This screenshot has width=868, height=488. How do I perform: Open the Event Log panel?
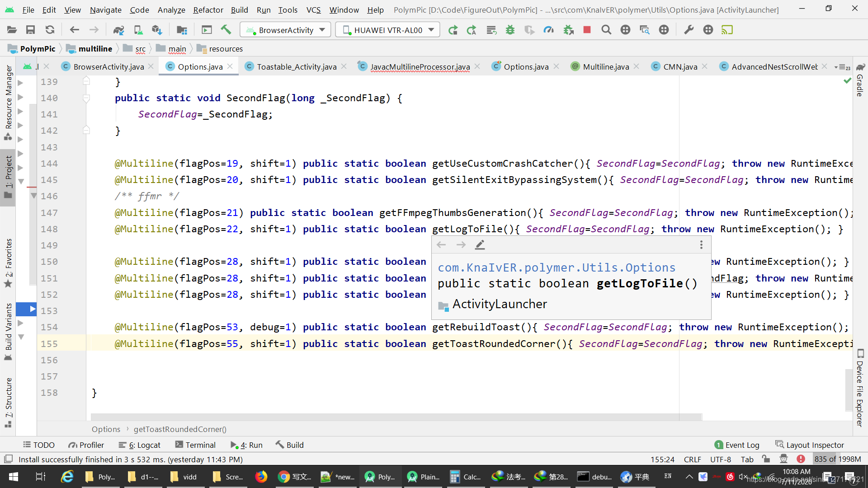tap(737, 445)
